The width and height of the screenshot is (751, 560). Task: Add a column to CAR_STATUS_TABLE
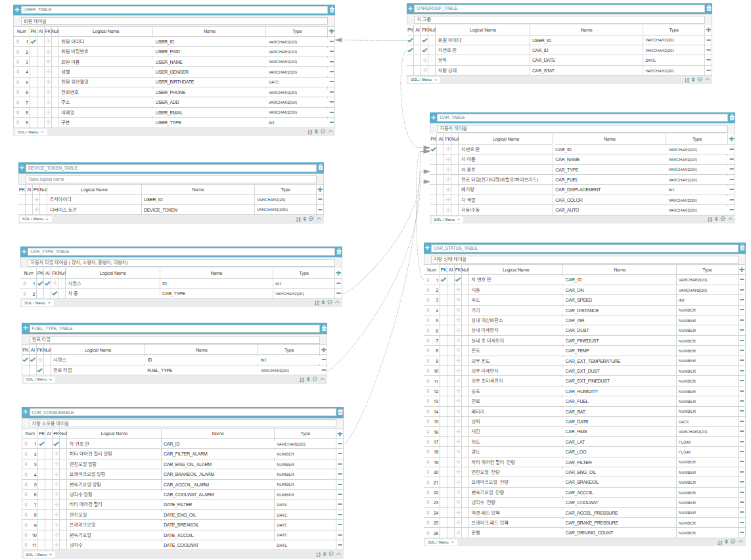click(x=741, y=269)
